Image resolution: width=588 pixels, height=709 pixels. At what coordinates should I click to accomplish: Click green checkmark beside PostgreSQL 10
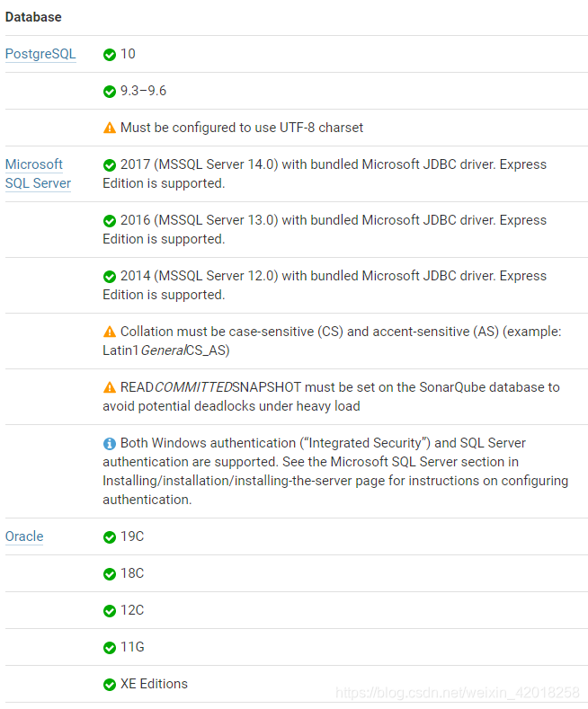coord(110,55)
